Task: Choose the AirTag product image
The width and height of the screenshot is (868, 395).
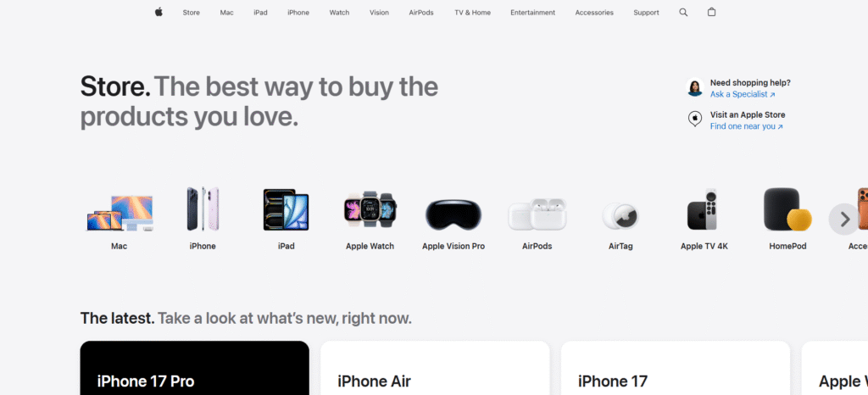Action: (620, 216)
